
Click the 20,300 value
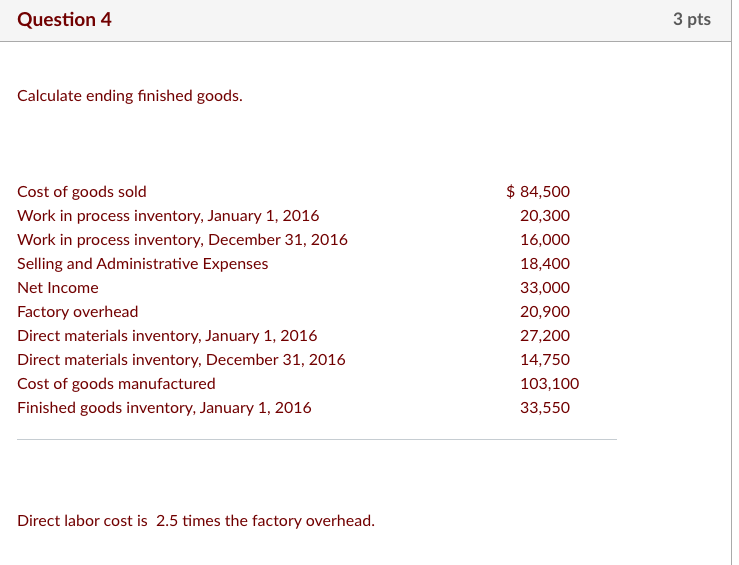[545, 215]
